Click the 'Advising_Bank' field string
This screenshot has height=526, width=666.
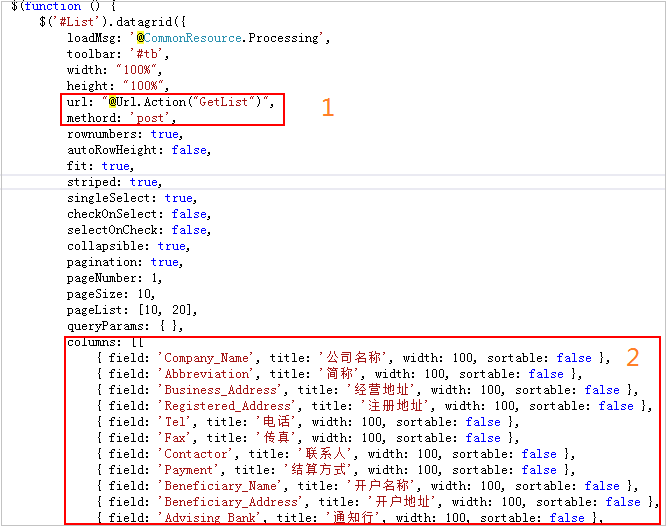click(210, 518)
